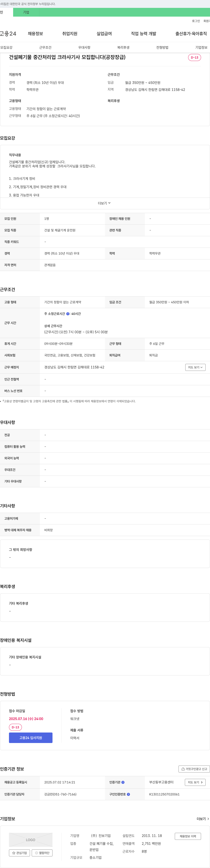The image size is (210, 868).
Task: Click the 사회보험 value 국민연금, 고용보험, 산재보험, 건강보험
Action: pyautogui.click(x=70, y=355)
